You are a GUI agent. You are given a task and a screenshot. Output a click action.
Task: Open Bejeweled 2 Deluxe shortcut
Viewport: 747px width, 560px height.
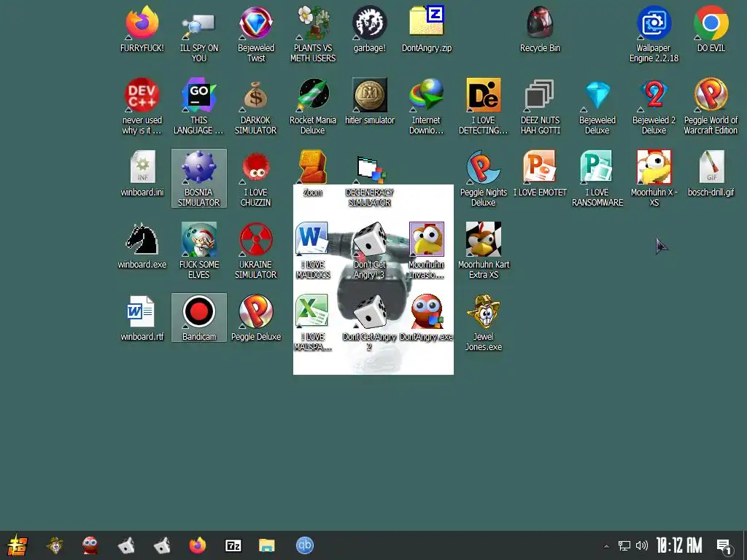(x=654, y=106)
